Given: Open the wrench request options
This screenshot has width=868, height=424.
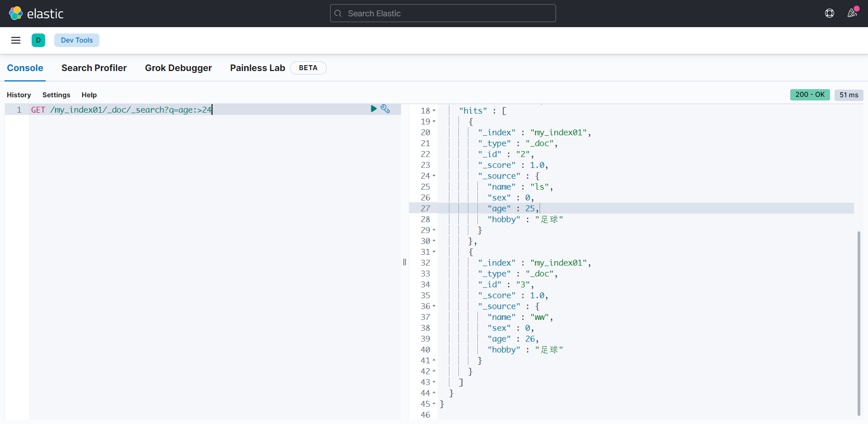Looking at the screenshot, I should tap(385, 109).
